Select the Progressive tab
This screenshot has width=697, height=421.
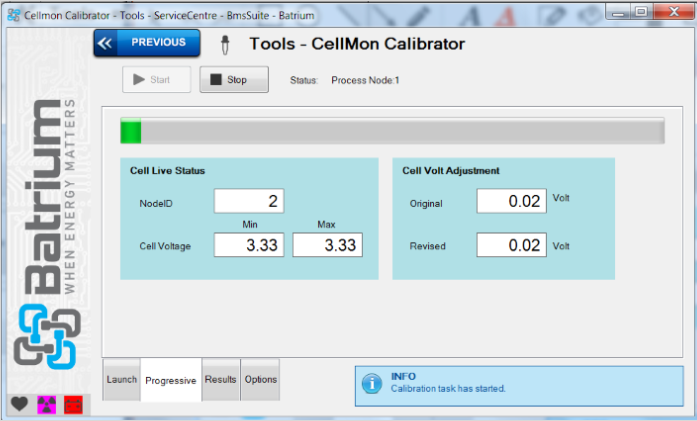tap(171, 381)
